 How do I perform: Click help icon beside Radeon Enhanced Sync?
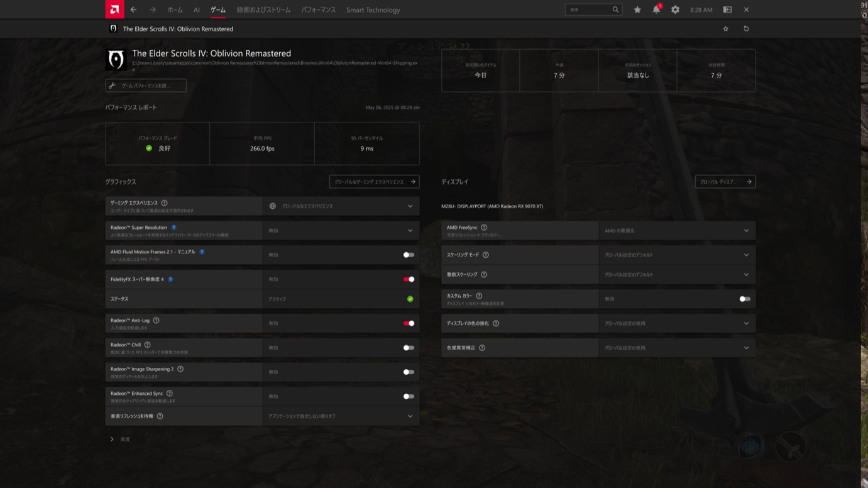point(170,394)
